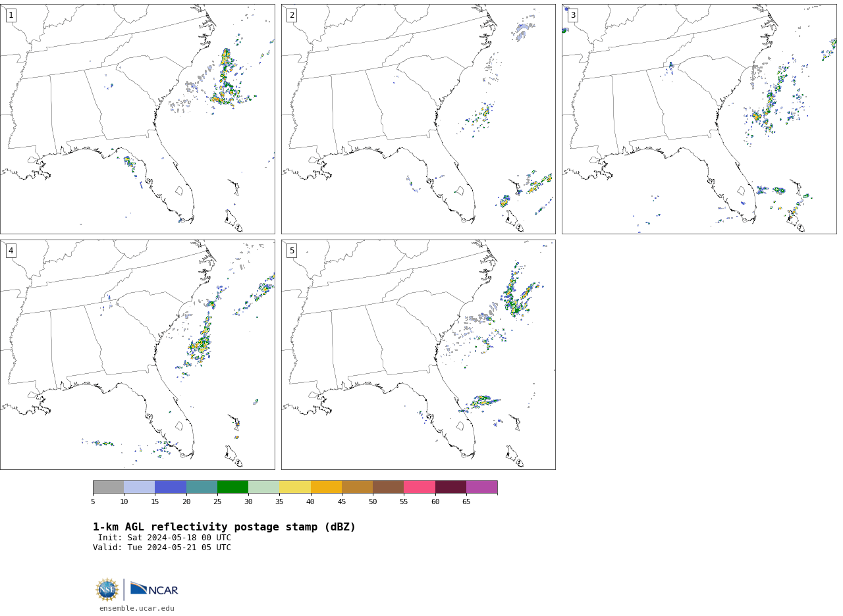Click the panel number label 5
843x616 pixels.
tap(292, 251)
